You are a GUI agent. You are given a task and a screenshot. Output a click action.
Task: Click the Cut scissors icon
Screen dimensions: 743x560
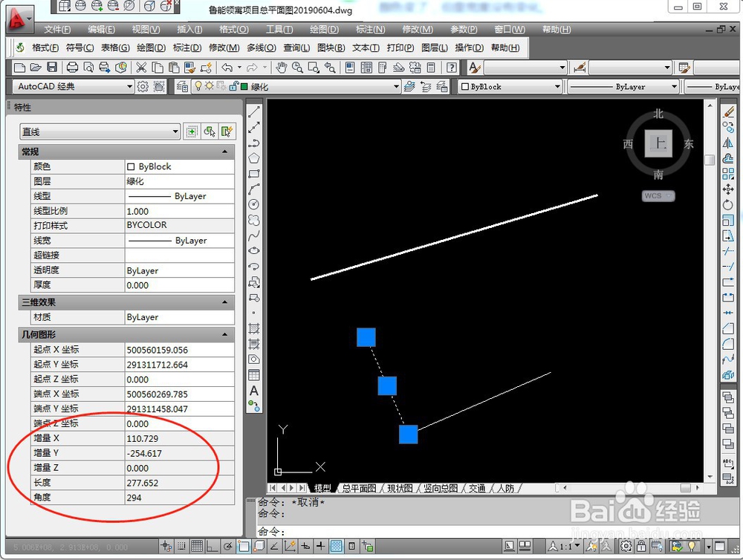pos(140,68)
